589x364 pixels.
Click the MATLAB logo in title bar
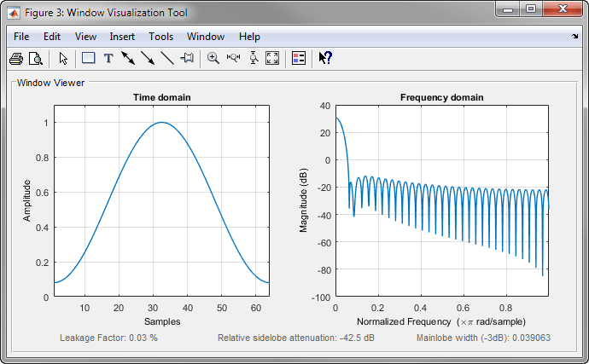pos(14,13)
